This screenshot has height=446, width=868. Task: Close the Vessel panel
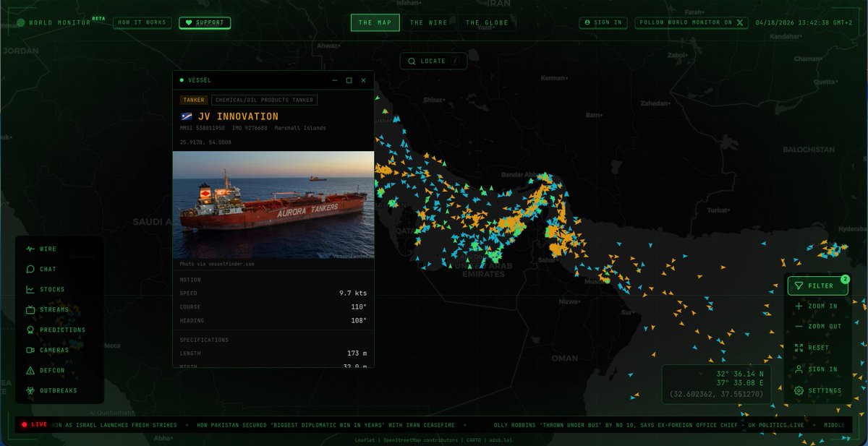pyautogui.click(x=363, y=80)
